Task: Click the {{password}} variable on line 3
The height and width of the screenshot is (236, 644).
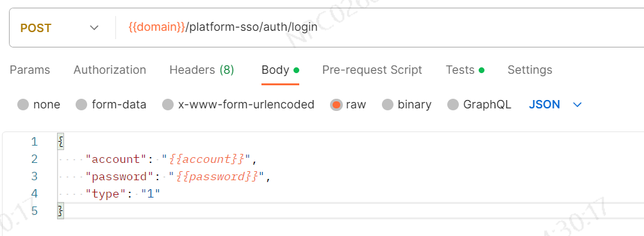Action: [x=219, y=176]
